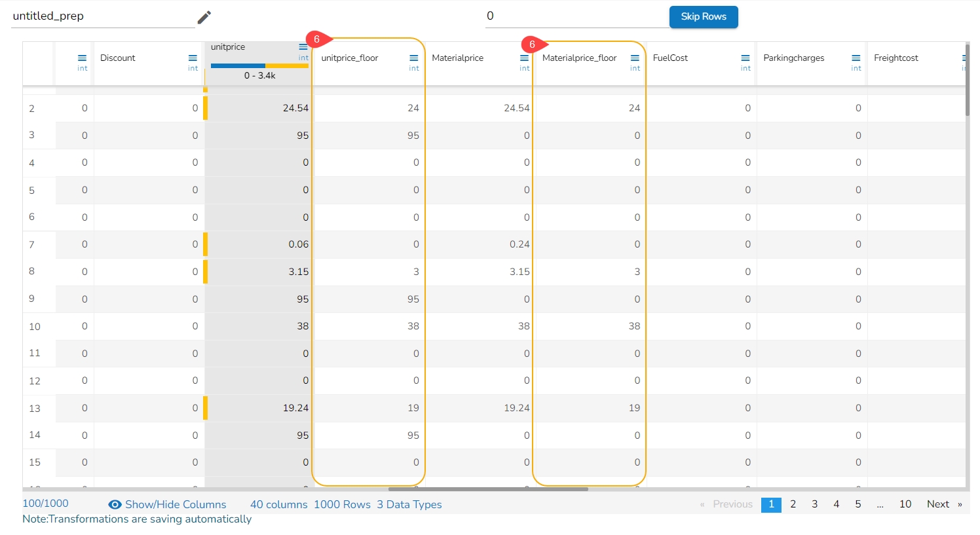The height and width of the screenshot is (535, 980).
Task: Click the horizontal scrollbar thumb under the table
Action: [x=488, y=489]
